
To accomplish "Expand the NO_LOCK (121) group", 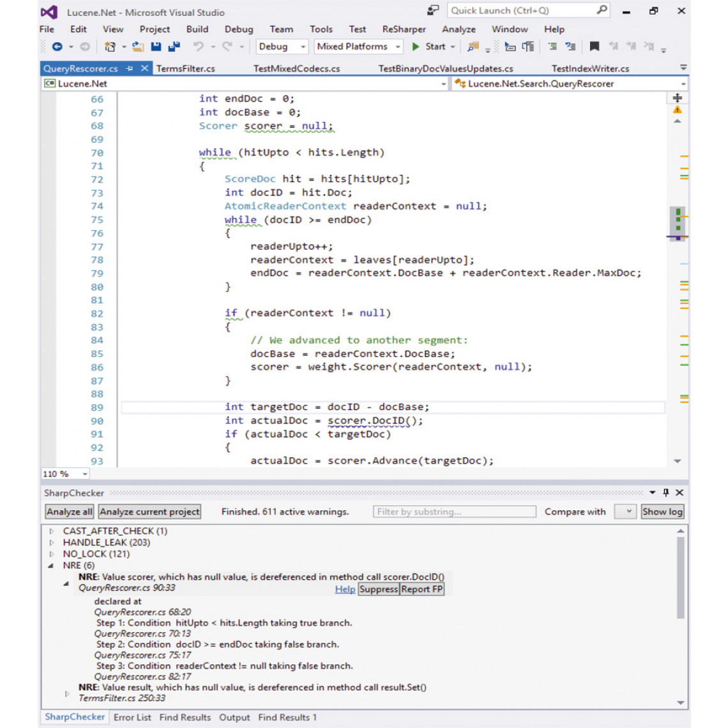I will pos(52,554).
